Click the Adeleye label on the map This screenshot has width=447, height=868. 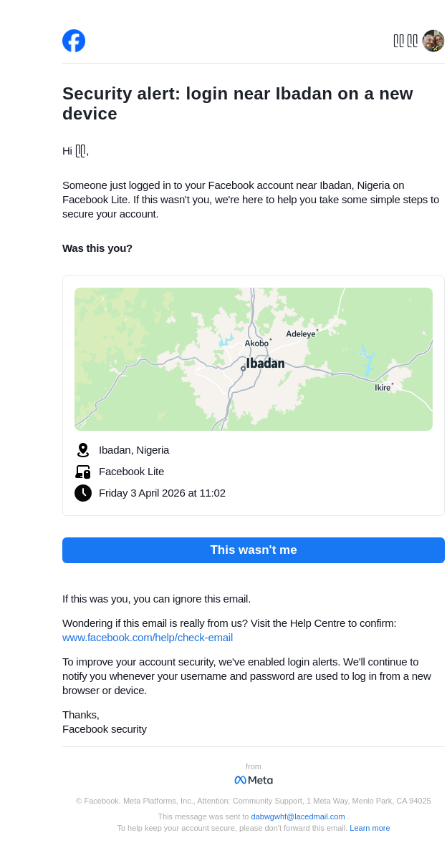(301, 333)
